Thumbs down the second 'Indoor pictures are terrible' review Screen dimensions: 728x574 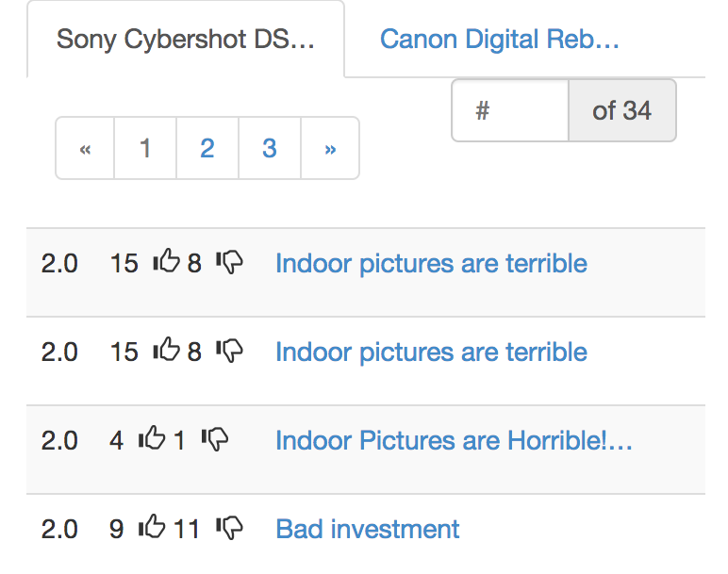[x=229, y=352]
